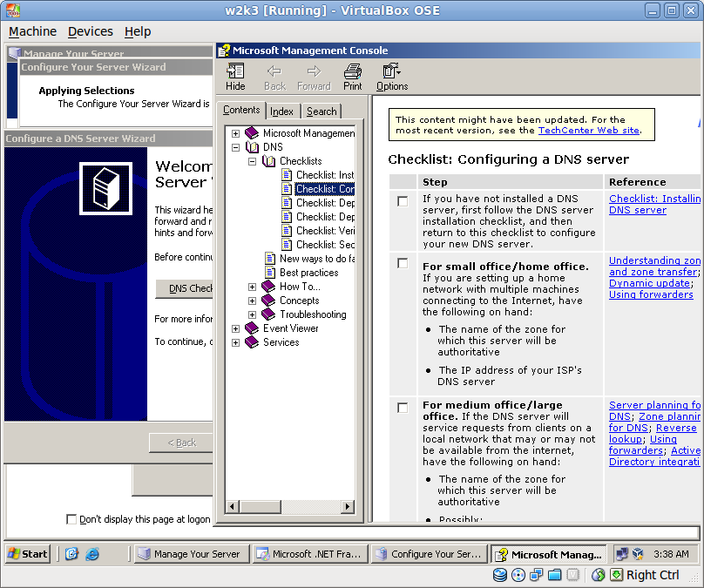Image resolution: width=704 pixels, height=588 pixels.
Task: Select the Checklist: Inst tree item
Action: pyautogui.click(x=325, y=175)
